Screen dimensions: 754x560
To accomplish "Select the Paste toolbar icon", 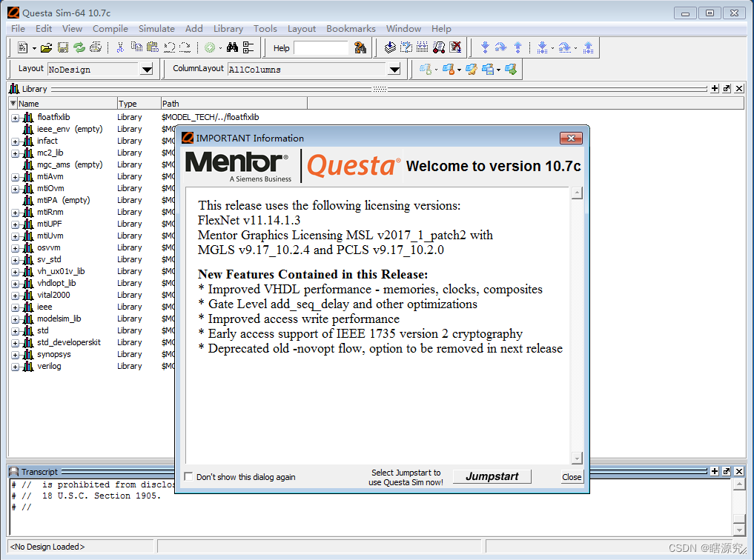I will click(x=152, y=47).
